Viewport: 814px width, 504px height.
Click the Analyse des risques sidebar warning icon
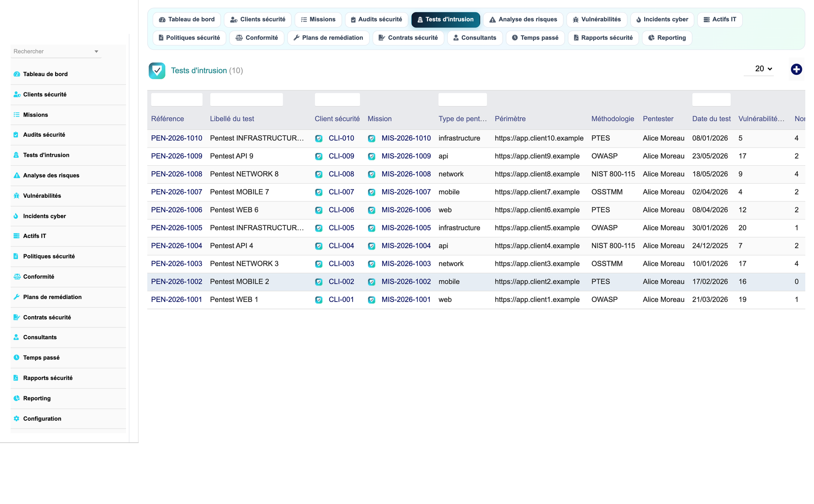[x=17, y=175]
